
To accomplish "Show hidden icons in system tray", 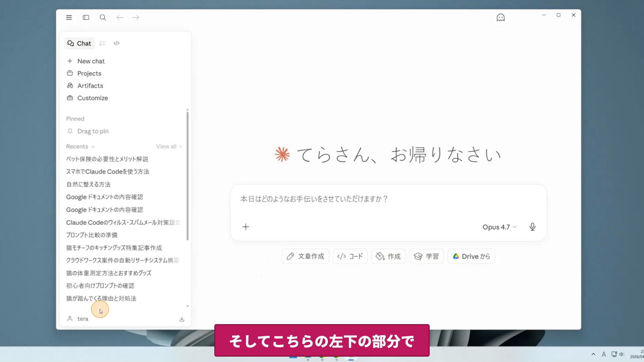I will click(x=593, y=354).
